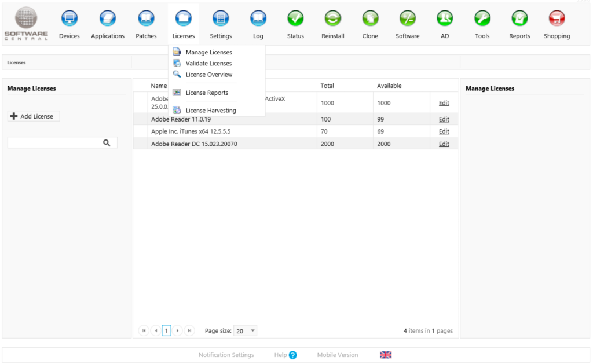
Task: Sort by Name column header
Action: pos(159,86)
